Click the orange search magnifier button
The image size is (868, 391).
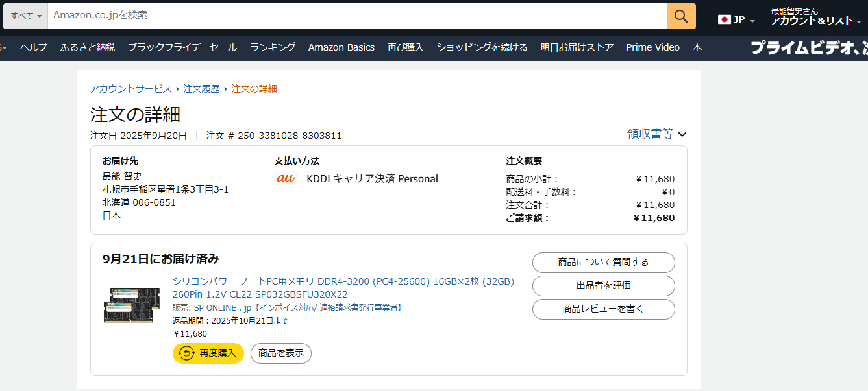tap(681, 16)
